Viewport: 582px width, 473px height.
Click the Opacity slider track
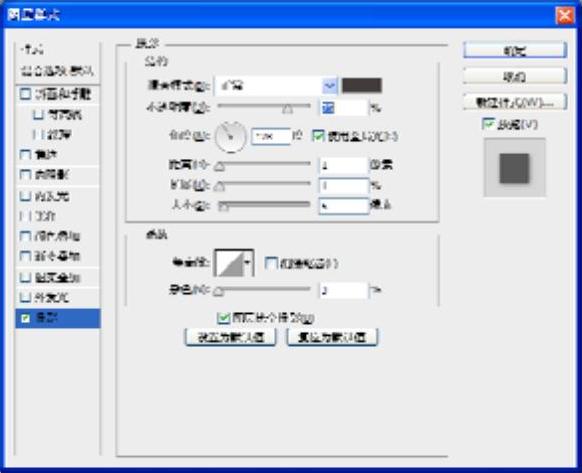click(264, 106)
